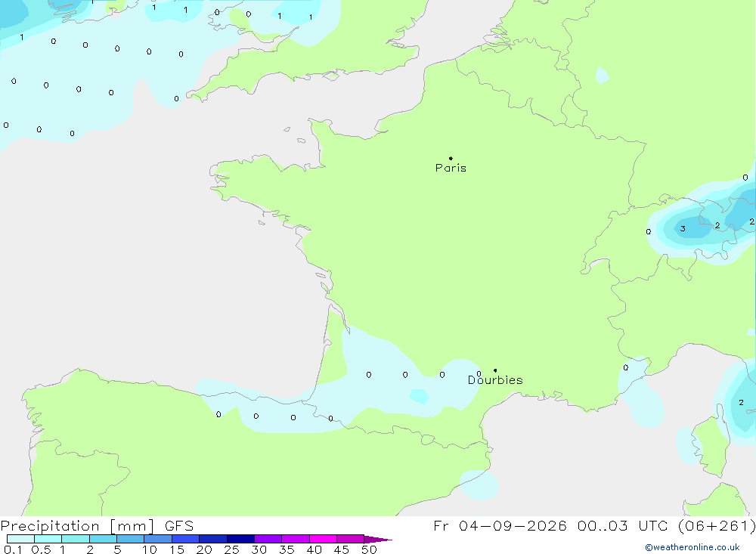Viewport: 756px width, 554px height.
Task: Click the small cyan spot inside southwest France
Action: click(x=419, y=396)
